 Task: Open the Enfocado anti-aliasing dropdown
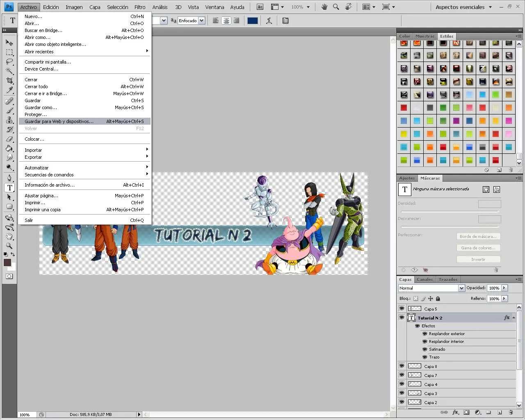[x=201, y=21]
